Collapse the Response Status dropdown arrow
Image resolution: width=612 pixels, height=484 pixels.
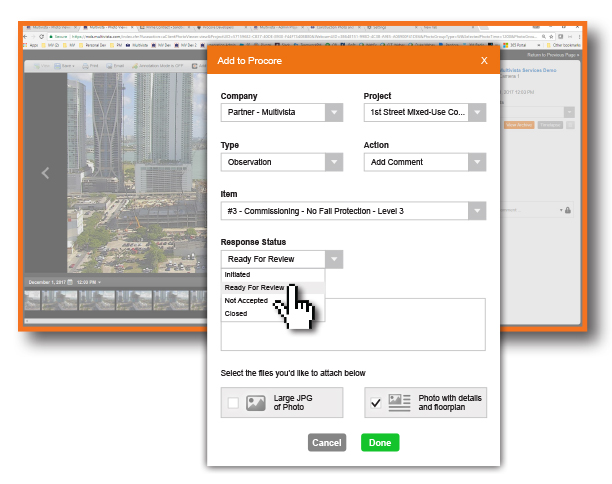pyautogui.click(x=334, y=259)
